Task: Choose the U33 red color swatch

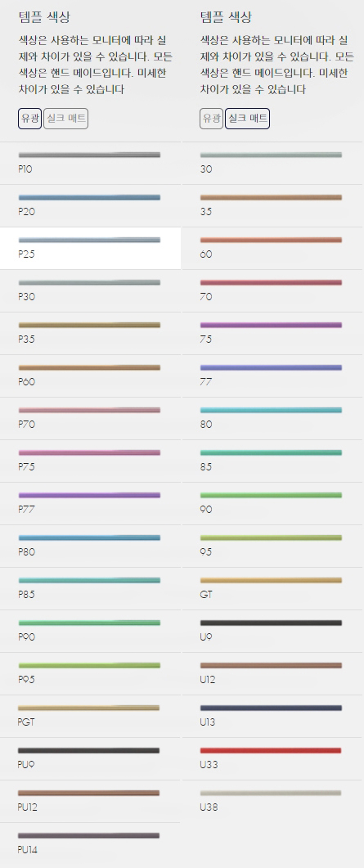Action: 272,759
